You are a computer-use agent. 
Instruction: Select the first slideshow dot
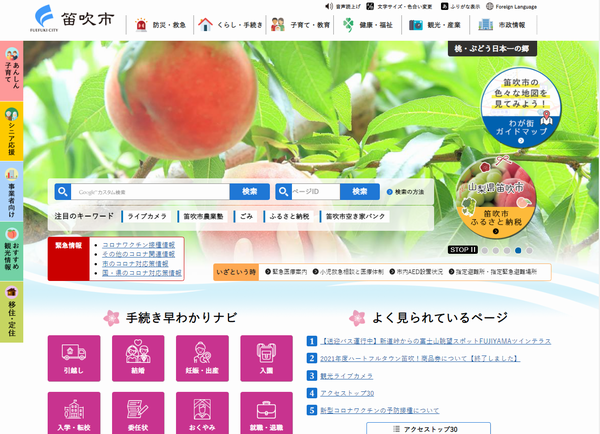click(x=485, y=251)
